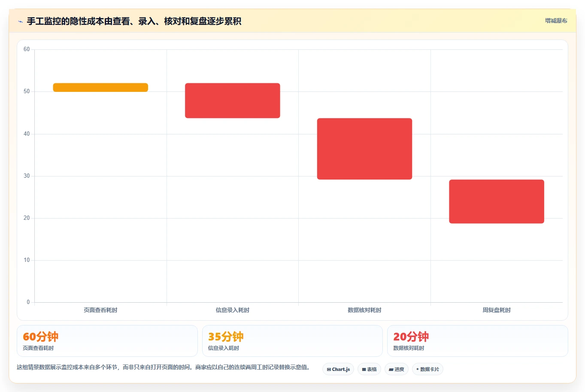
Task: Click the red 周复盘耗时 bar
Action: click(x=497, y=201)
